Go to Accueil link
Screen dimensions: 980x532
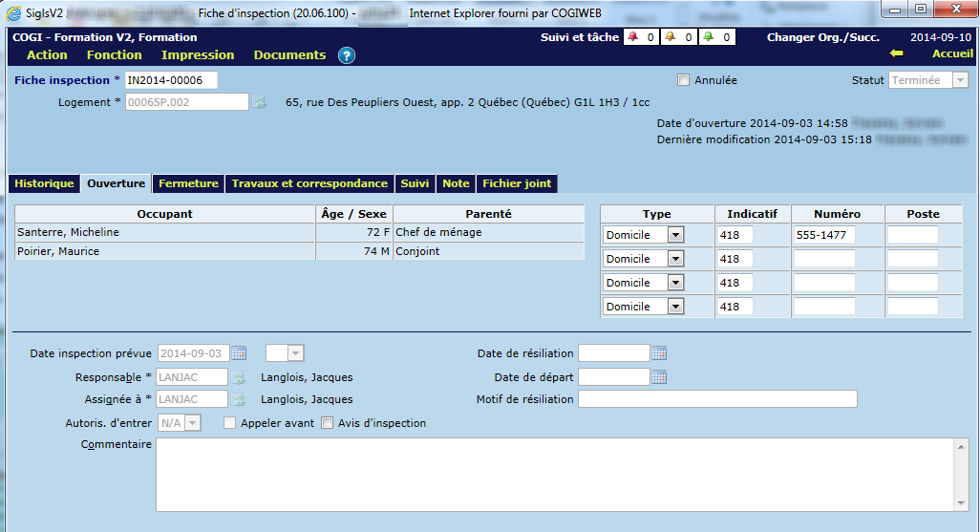click(x=952, y=54)
